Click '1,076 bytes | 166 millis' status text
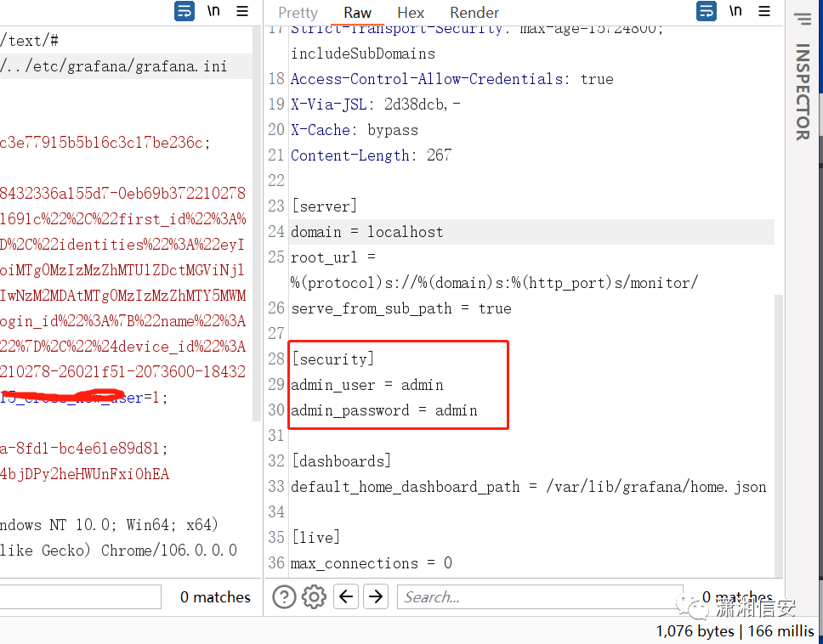Viewport: 823px width, 644px height. [735, 631]
